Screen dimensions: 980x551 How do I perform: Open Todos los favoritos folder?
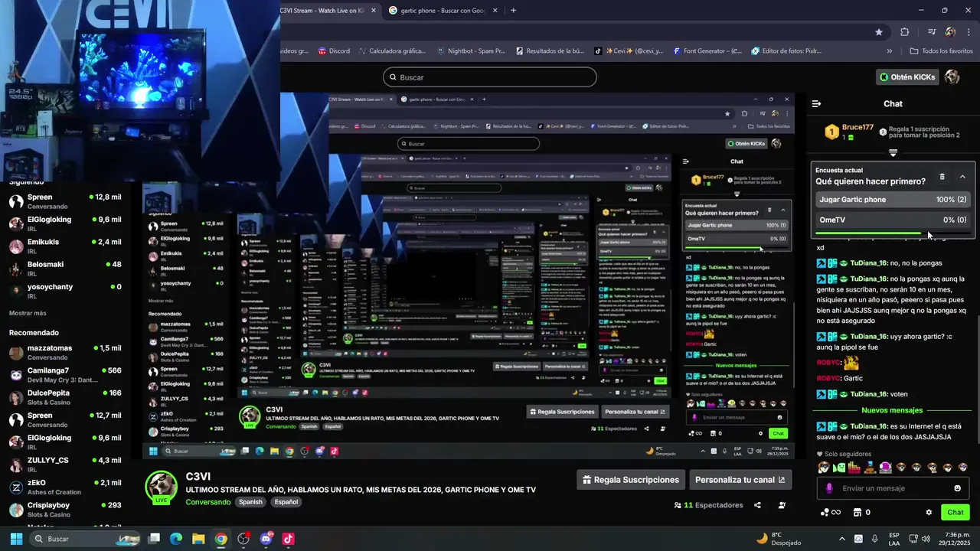pos(941,51)
